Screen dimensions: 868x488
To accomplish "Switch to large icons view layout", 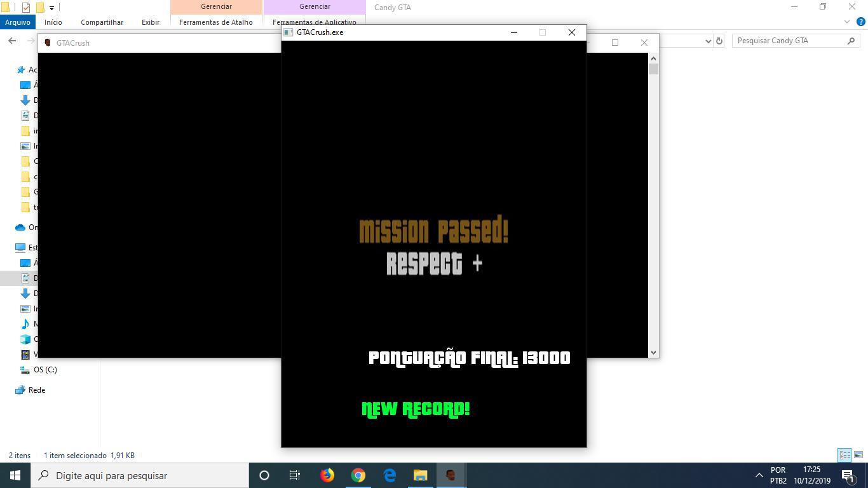I will (x=858, y=455).
